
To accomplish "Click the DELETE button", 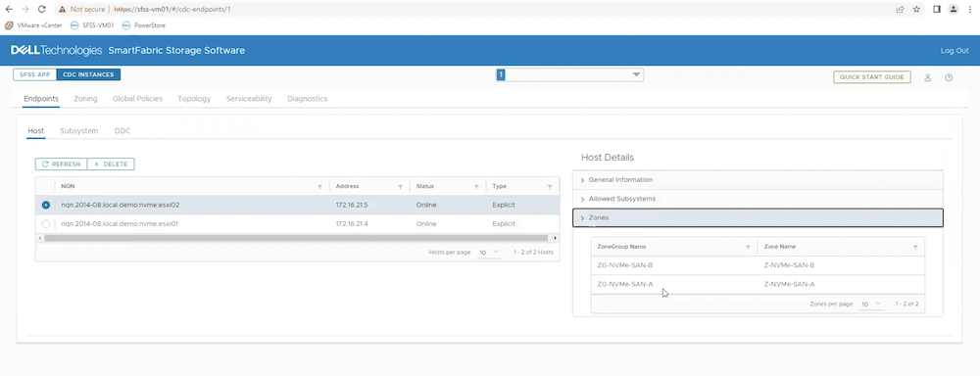I will (x=111, y=164).
